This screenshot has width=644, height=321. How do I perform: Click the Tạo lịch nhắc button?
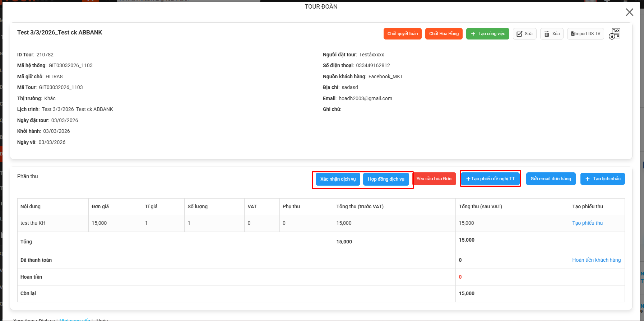[602, 179]
